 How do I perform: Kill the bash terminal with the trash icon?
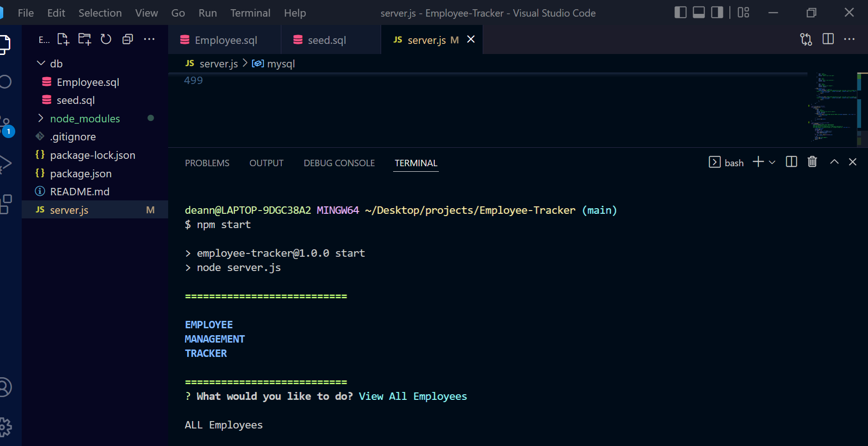point(812,162)
